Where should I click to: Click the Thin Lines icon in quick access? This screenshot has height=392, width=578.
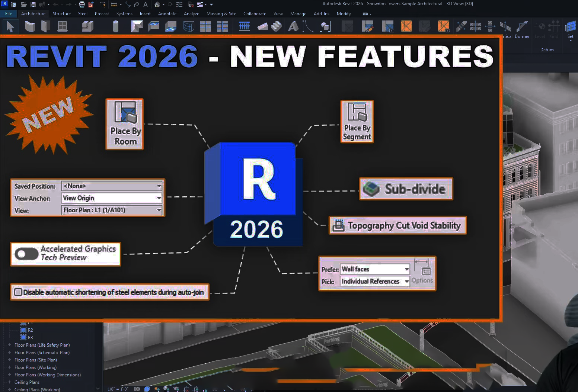(179, 4)
